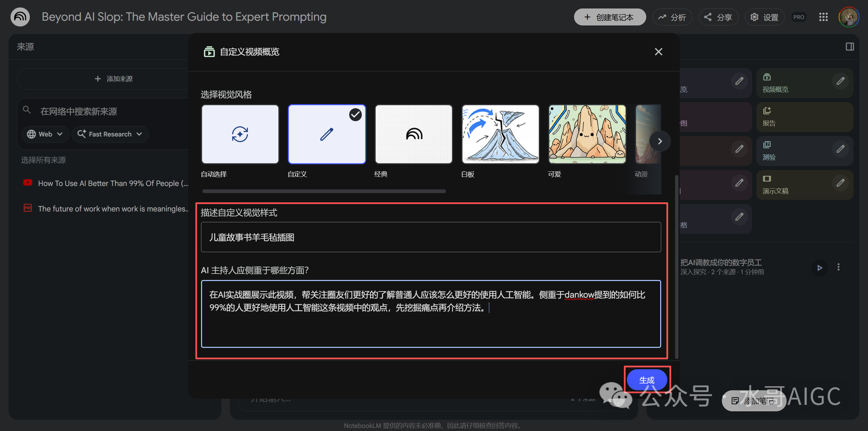This screenshot has width=868, height=431.
Task: Click the 创建笔记本 button
Action: pyautogui.click(x=609, y=17)
